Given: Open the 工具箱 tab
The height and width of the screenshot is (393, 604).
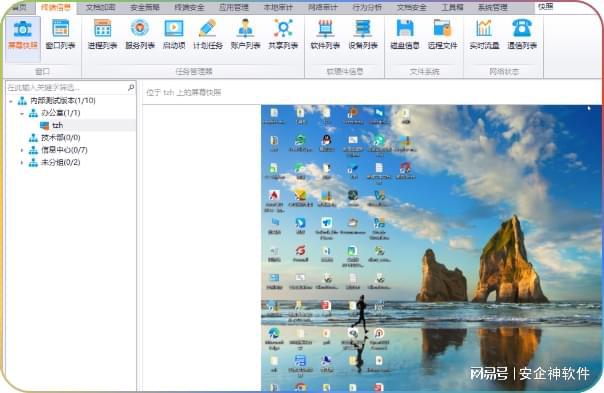Looking at the screenshot, I should pos(452,7).
